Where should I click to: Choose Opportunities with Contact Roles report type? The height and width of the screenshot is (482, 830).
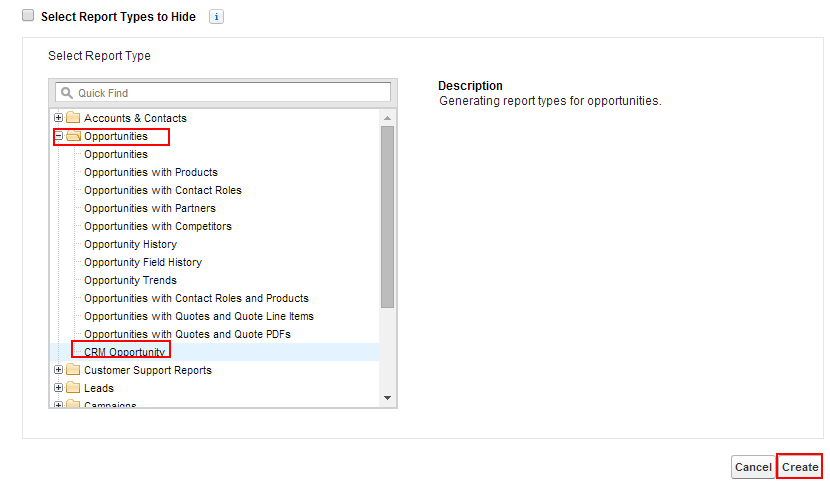tap(163, 190)
